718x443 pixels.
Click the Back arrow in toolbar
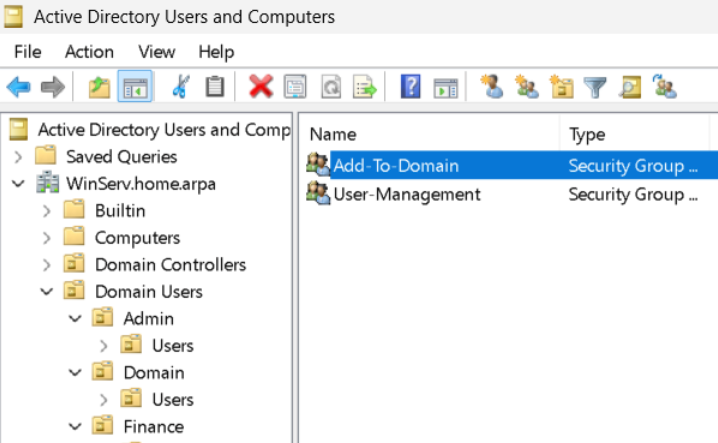coord(18,88)
